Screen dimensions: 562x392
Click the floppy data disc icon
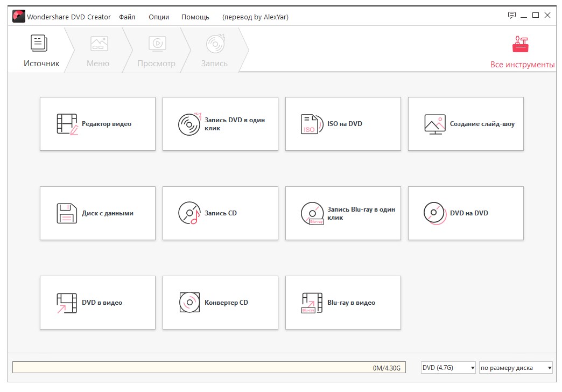point(67,213)
